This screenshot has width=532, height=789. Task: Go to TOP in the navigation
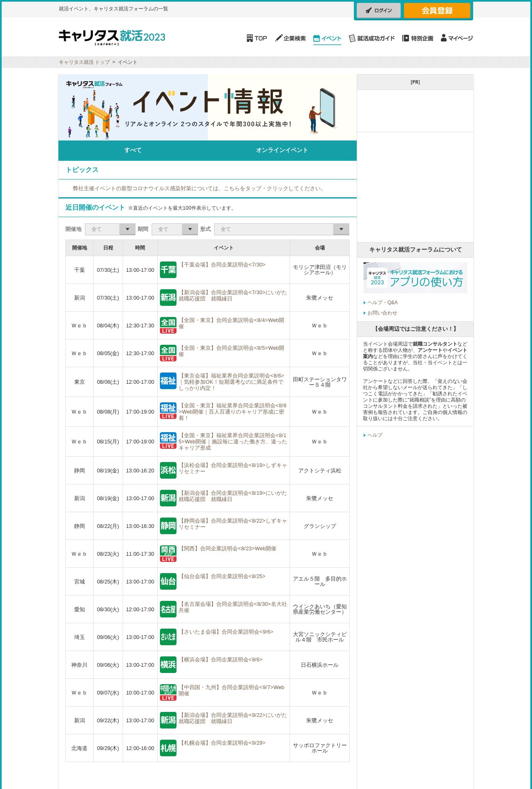click(x=257, y=38)
